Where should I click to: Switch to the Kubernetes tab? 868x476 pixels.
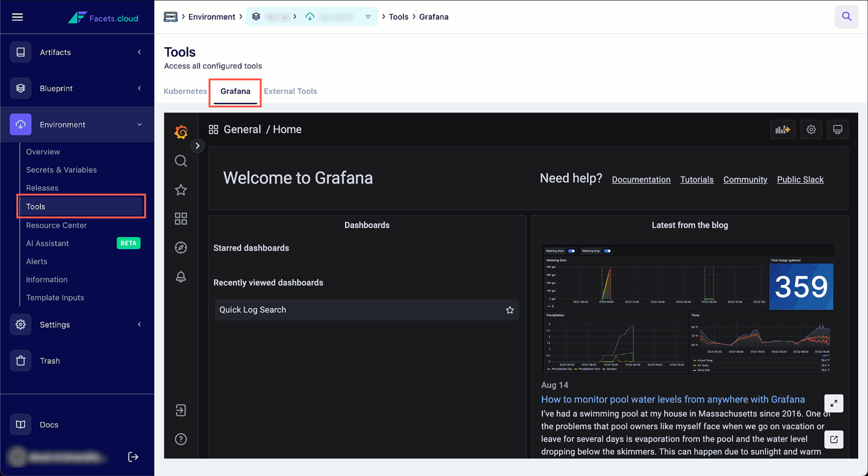point(185,91)
